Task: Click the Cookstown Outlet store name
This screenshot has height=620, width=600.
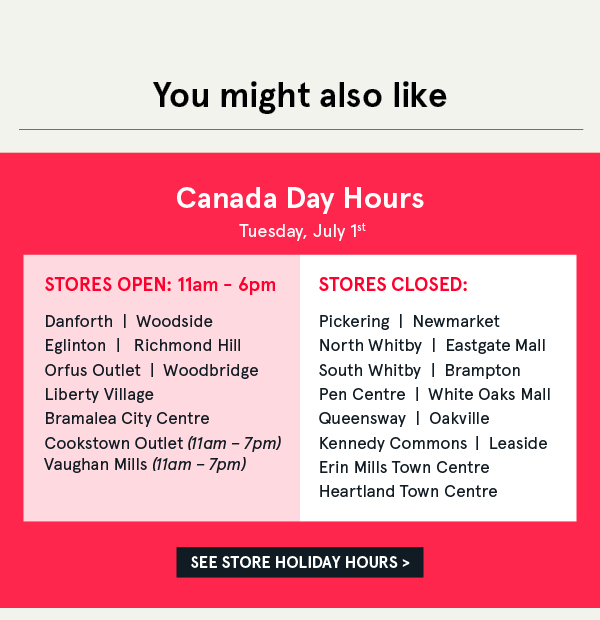Action: [114, 443]
